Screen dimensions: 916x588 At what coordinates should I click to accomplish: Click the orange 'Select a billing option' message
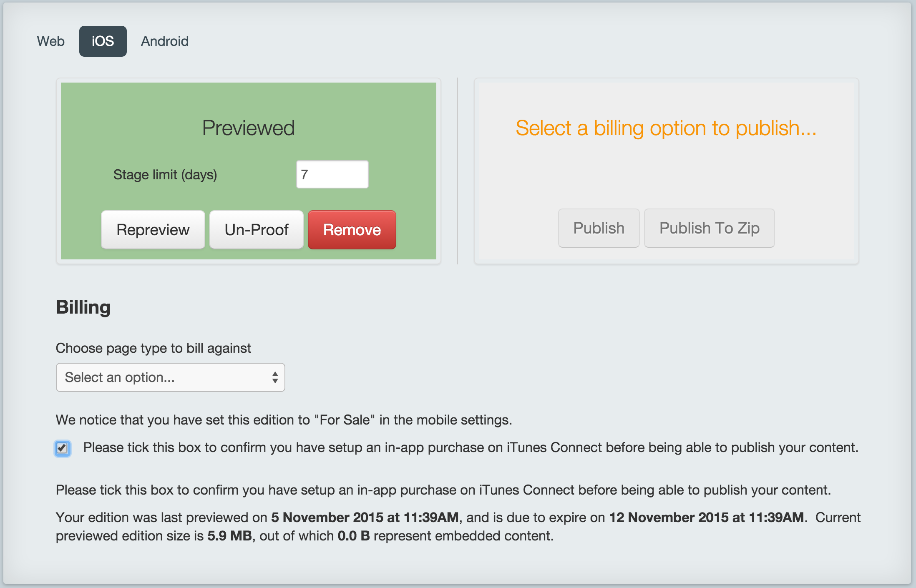tap(666, 128)
